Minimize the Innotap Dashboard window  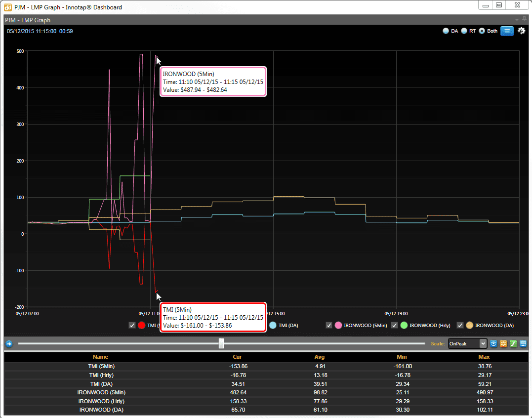[486, 5]
